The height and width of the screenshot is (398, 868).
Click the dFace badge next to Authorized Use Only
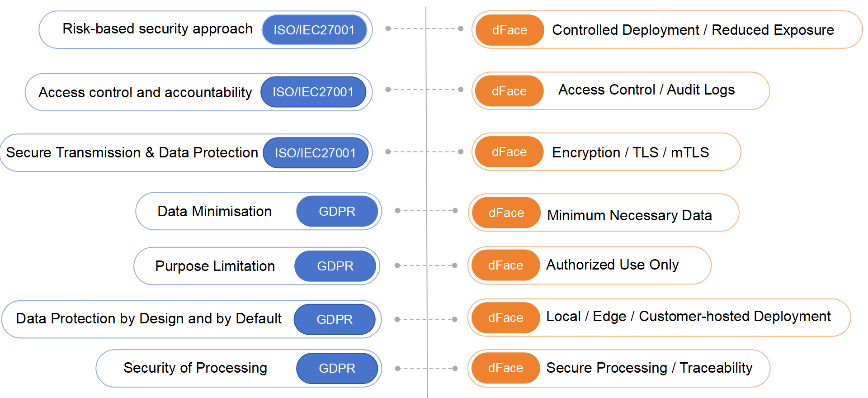[505, 265]
